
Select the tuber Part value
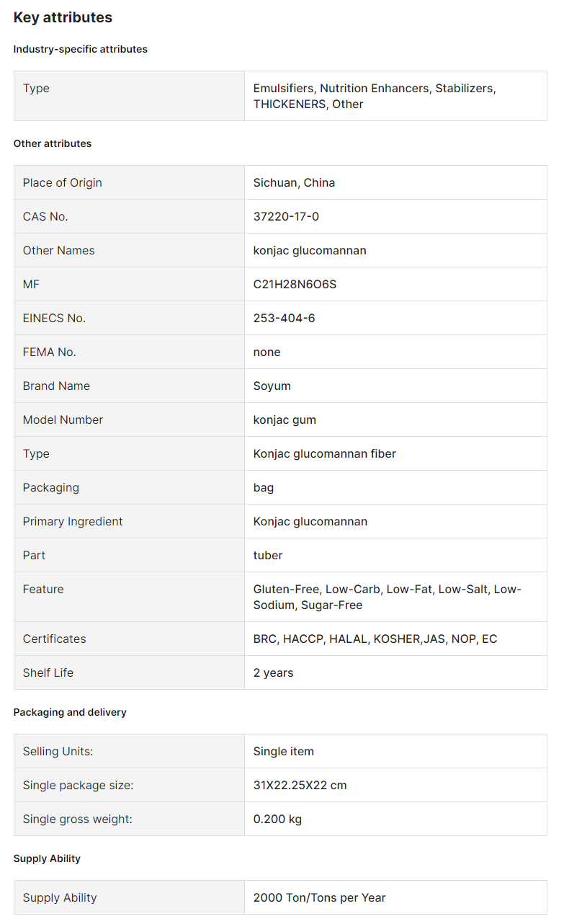[x=268, y=555]
